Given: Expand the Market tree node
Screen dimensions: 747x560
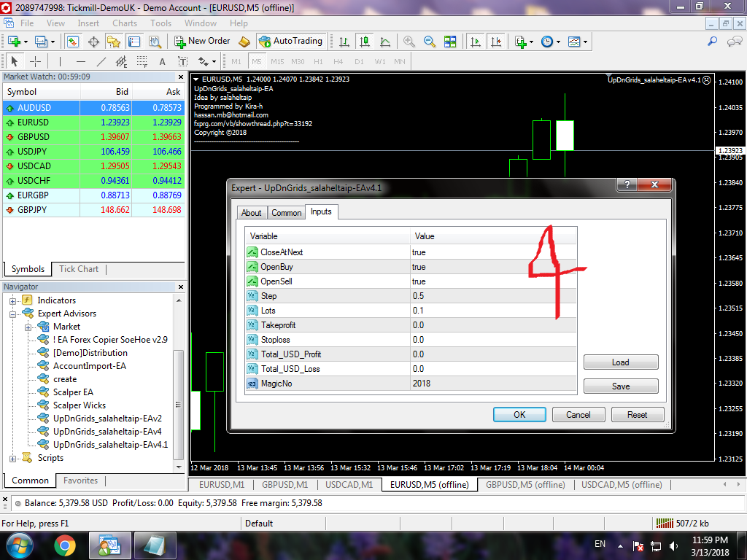Looking at the screenshot, I should 28,327.
